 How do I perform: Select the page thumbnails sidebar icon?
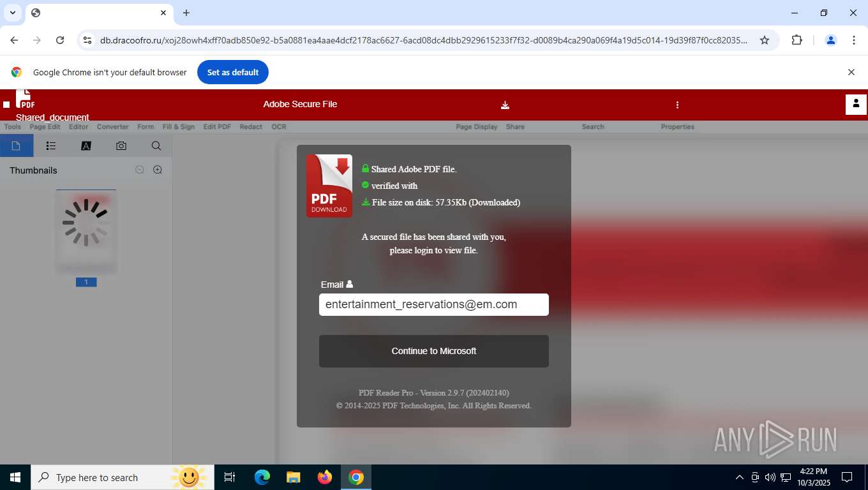pos(17,145)
